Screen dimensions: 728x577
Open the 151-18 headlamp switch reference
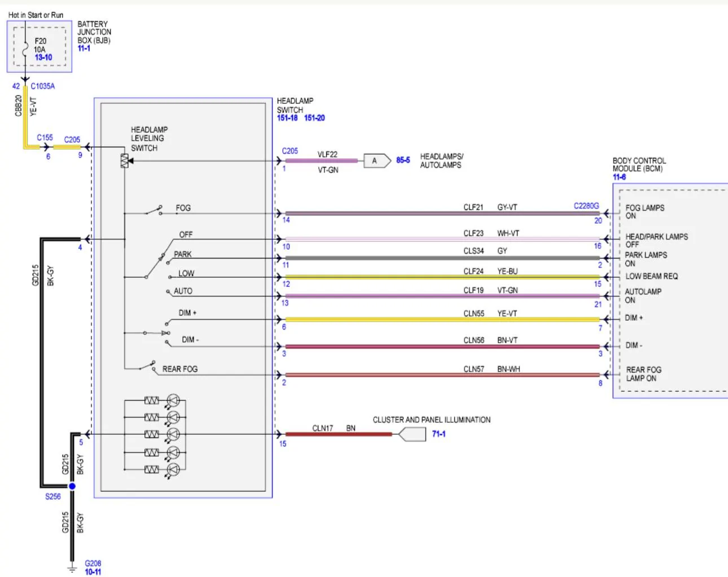pos(287,118)
